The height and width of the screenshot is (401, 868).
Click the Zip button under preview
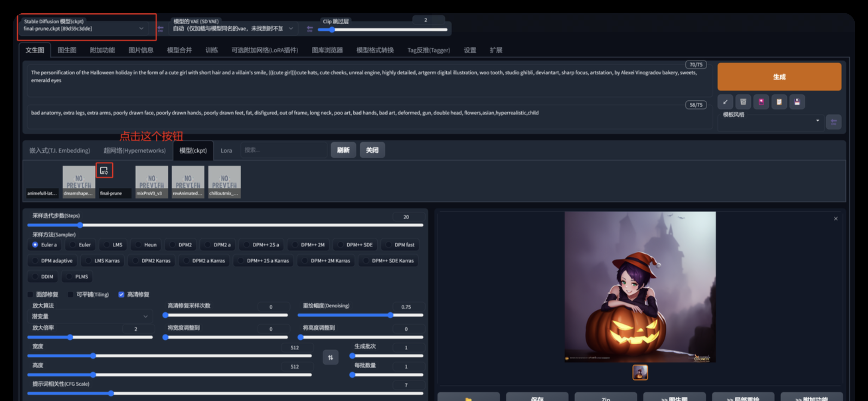pos(606,397)
